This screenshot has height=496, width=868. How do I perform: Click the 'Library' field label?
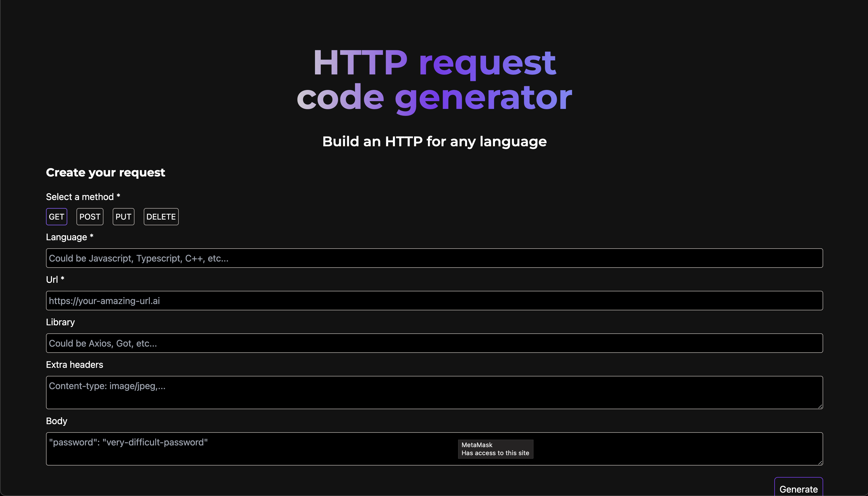tap(60, 322)
